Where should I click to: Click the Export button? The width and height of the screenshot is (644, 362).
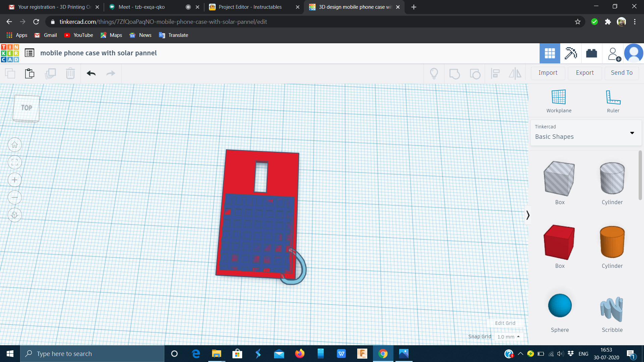[x=585, y=73]
